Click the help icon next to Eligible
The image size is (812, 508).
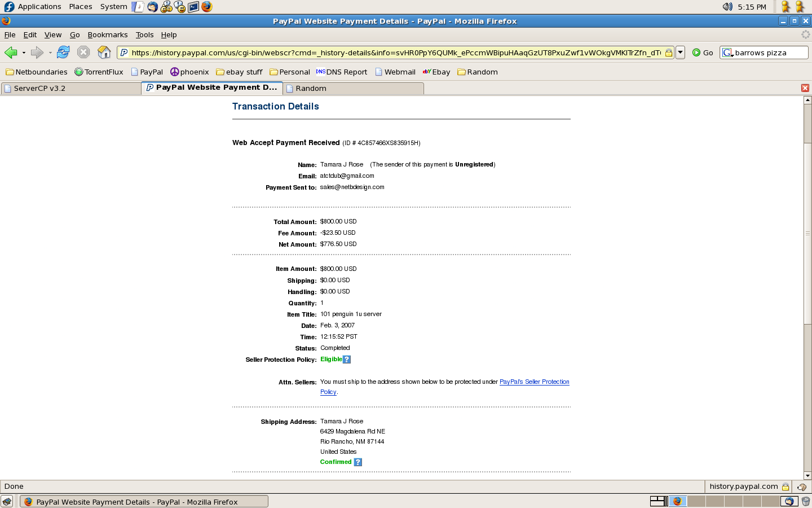[x=347, y=360]
